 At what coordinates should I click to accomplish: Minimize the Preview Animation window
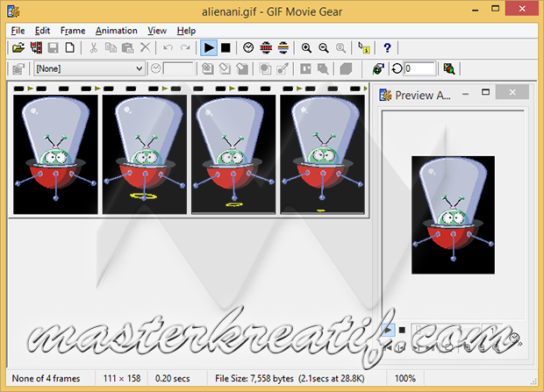(466, 94)
